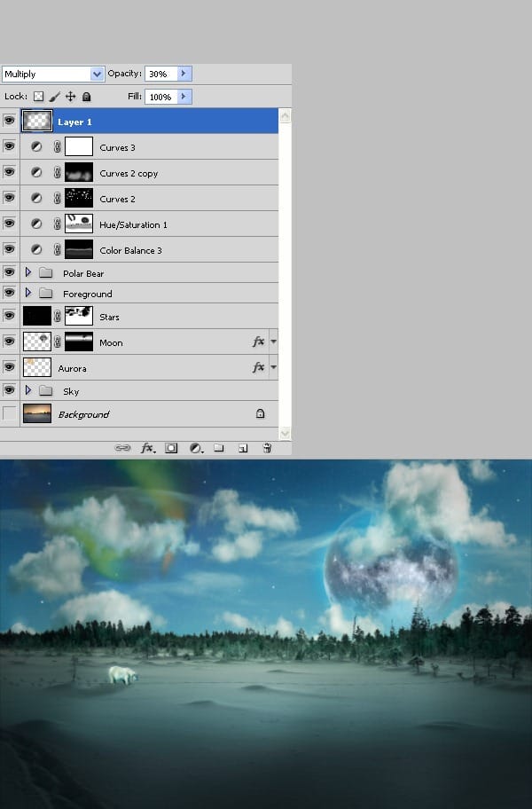Screen dimensions: 532x809
Task: Hide the Polar Bear group
Action: [10, 273]
